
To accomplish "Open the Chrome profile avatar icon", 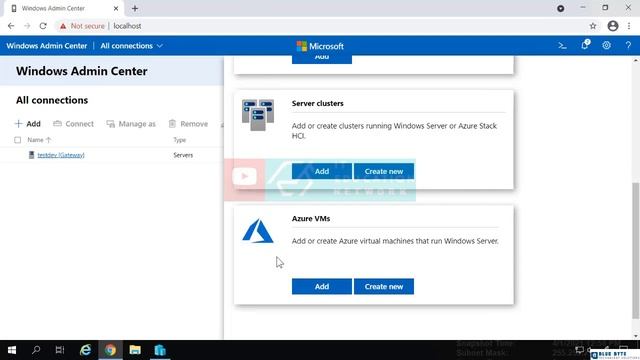I will (613, 26).
